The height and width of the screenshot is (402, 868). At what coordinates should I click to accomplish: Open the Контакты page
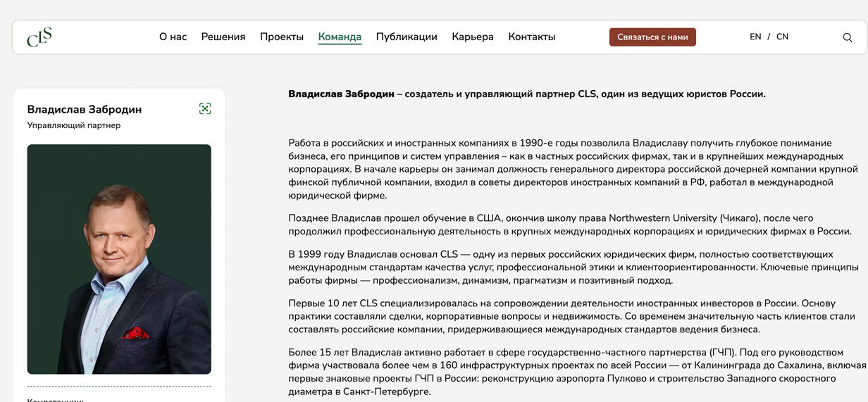[532, 37]
